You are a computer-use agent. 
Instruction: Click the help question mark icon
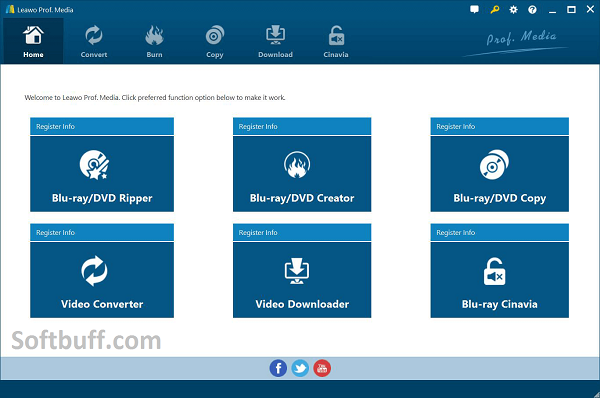click(532, 10)
